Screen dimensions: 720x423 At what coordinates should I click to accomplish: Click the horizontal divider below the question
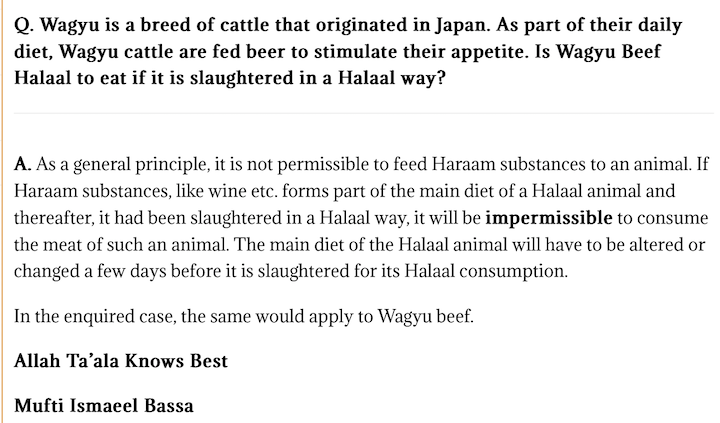pyautogui.click(x=364, y=113)
